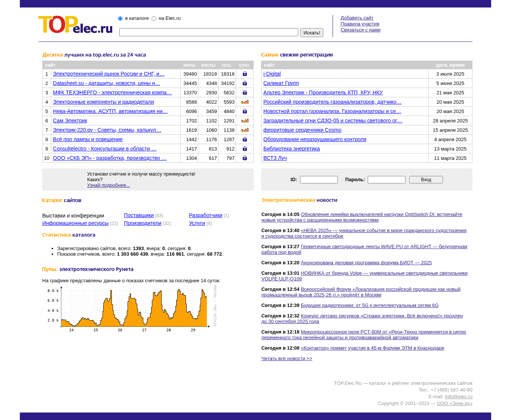511x420 pixels.
Task: Select the «в каталоге» radio button
Action: click(x=120, y=18)
